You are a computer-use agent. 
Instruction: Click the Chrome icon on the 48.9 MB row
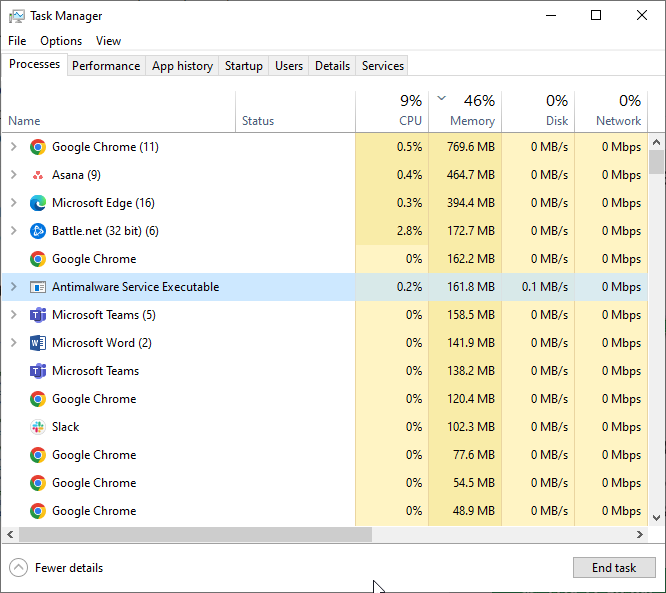[38, 511]
